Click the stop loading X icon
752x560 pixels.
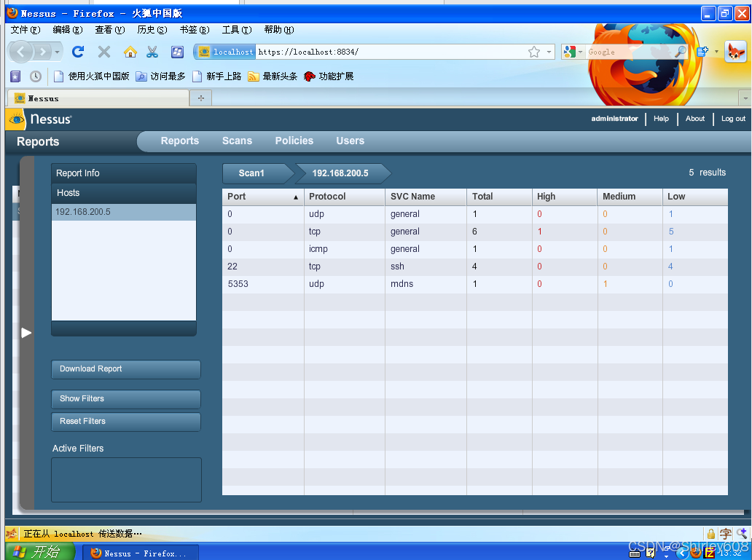point(104,52)
